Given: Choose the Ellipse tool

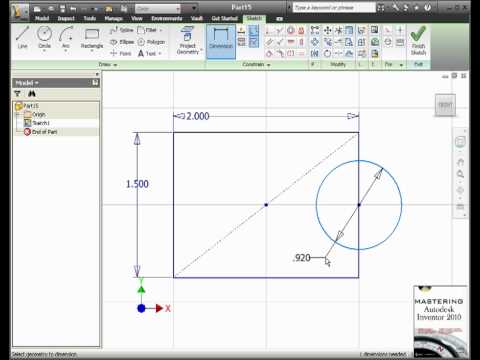Looking at the screenshot, I should [x=122, y=42].
